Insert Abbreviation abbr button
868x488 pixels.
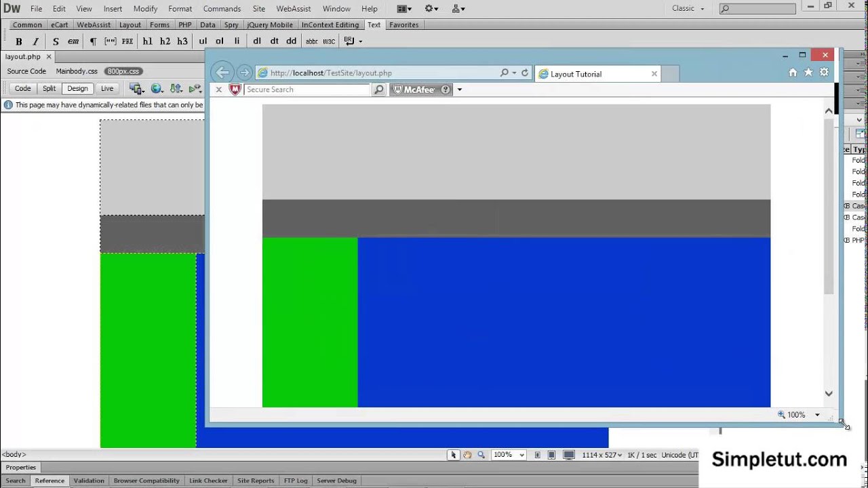coord(312,41)
